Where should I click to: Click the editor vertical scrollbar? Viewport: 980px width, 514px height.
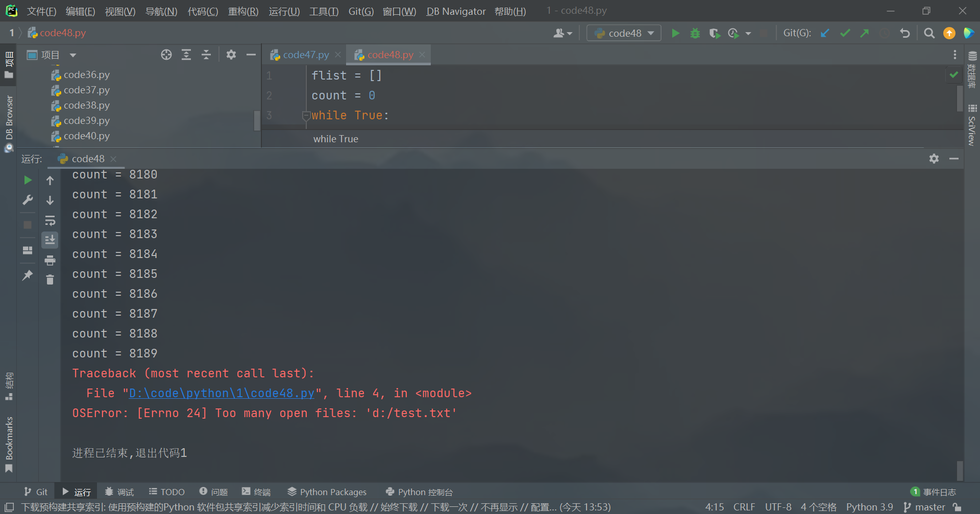point(960,99)
